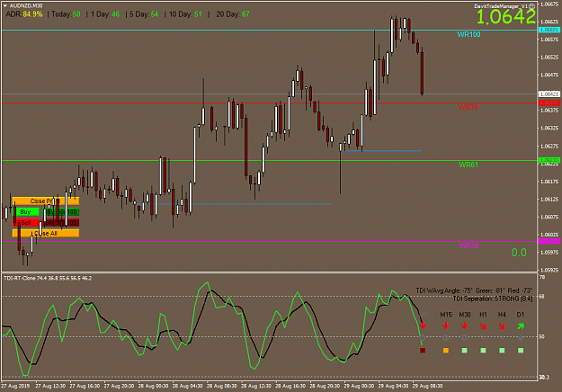Click the ADR 84.9% reading

pyautogui.click(x=24, y=14)
